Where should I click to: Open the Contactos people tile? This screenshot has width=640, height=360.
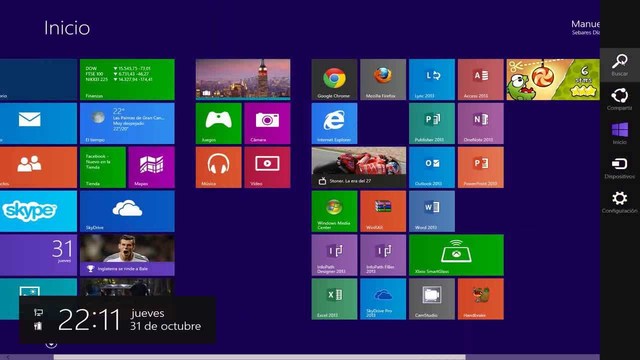coord(38,167)
